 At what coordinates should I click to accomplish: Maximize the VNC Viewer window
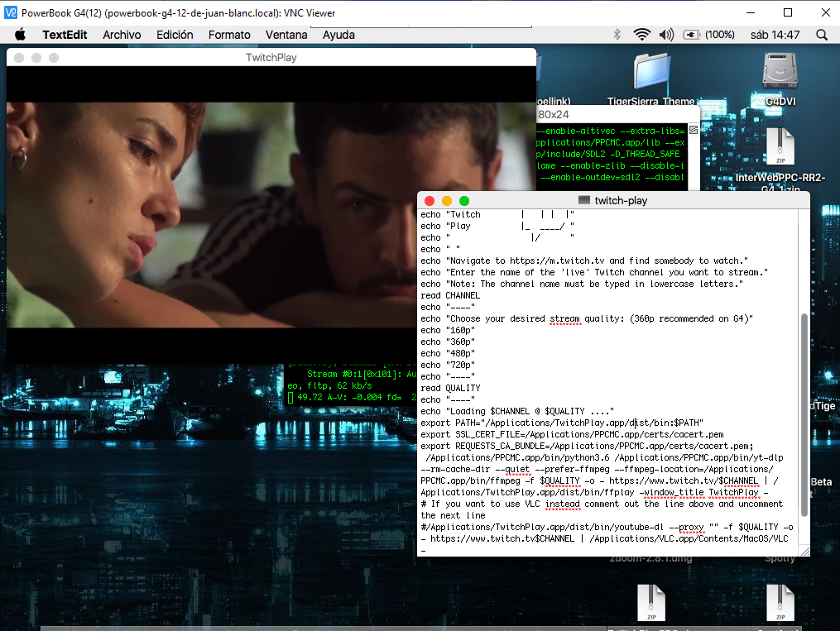pyautogui.click(x=788, y=12)
